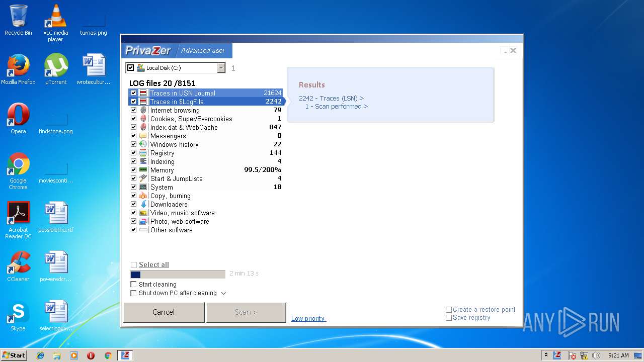Expand the shutdown options chevron

pyautogui.click(x=224, y=293)
